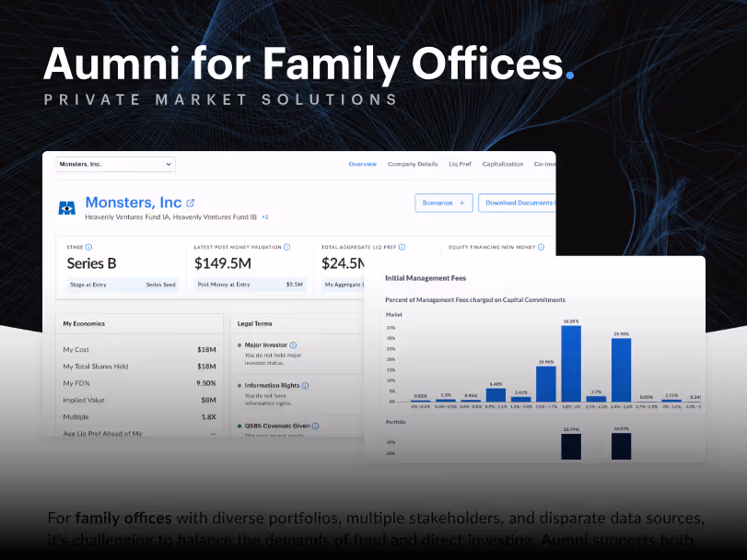Click the My Total Shares Held label
The width and height of the screenshot is (747, 560).
[96, 367]
